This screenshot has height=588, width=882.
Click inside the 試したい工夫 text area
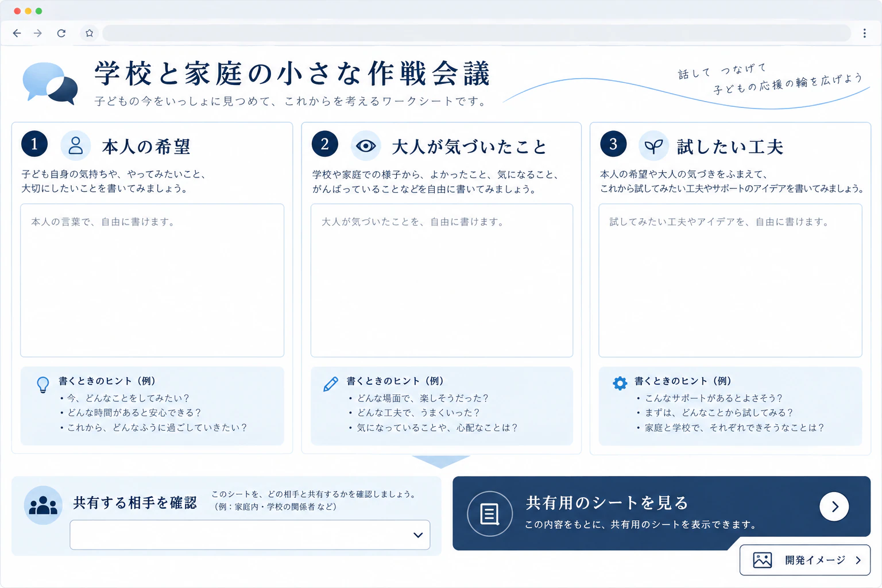tap(730, 280)
